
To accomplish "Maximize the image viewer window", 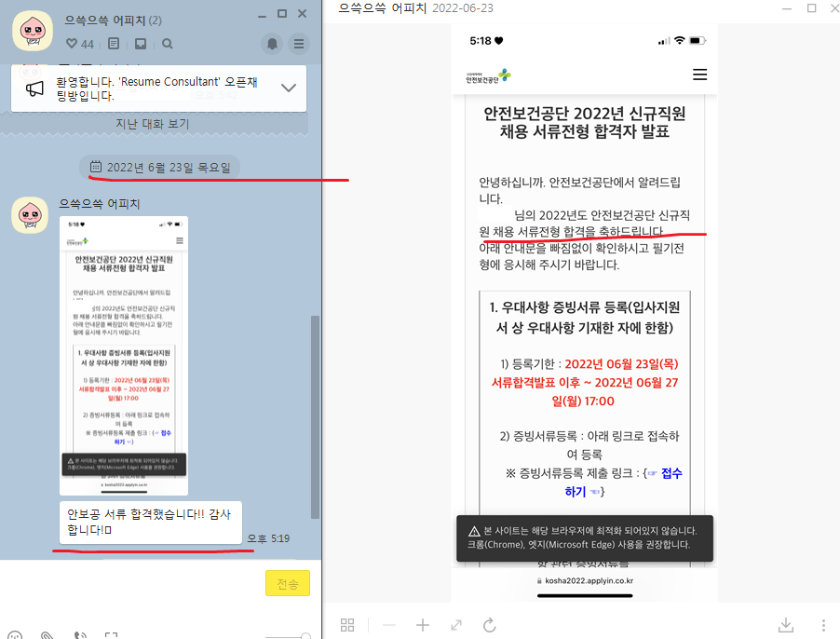I will click(812, 8).
